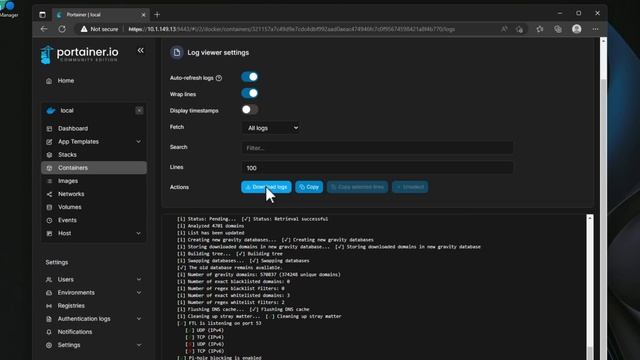640x360 pixels.
Task: Click the Copy button
Action: tap(309, 187)
